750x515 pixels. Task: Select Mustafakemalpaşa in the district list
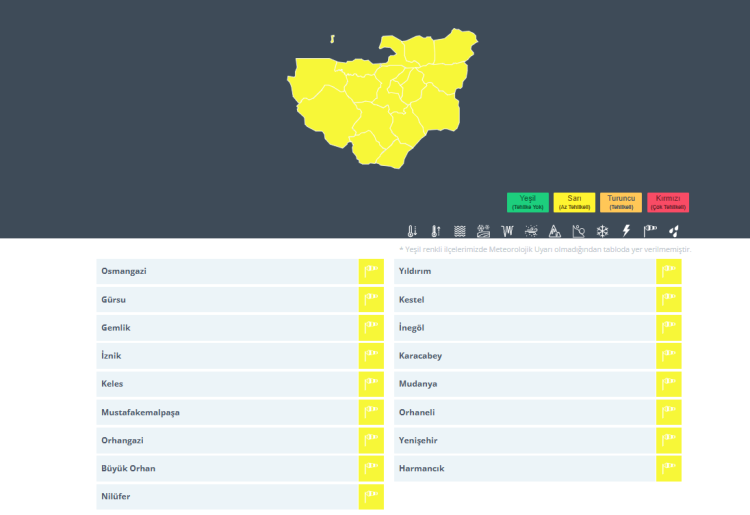pyautogui.click(x=227, y=412)
